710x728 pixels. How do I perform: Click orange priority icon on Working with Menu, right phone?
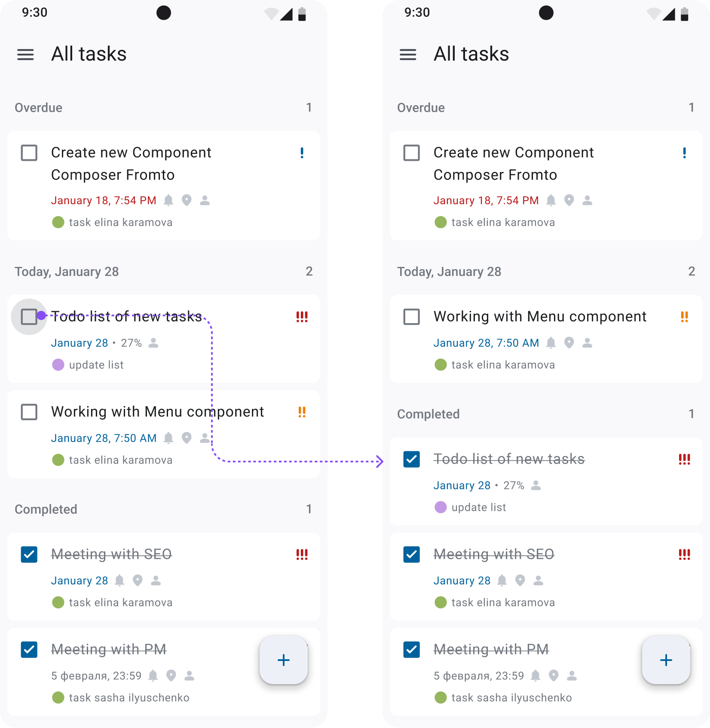[x=684, y=317]
